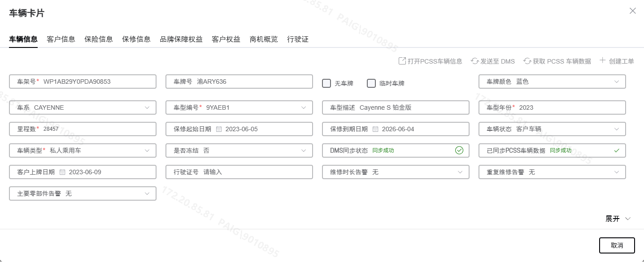This screenshot has width=644, height=262.
Task: Click the DMS同步状态 success check-circle icon
Action: click(459, 150)
